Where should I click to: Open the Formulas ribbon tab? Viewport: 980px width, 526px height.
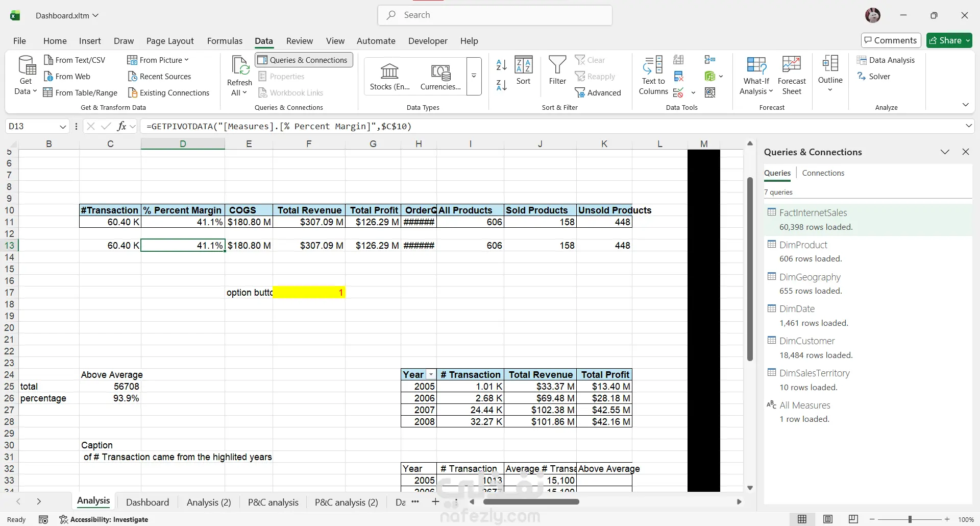pos(225,41)
